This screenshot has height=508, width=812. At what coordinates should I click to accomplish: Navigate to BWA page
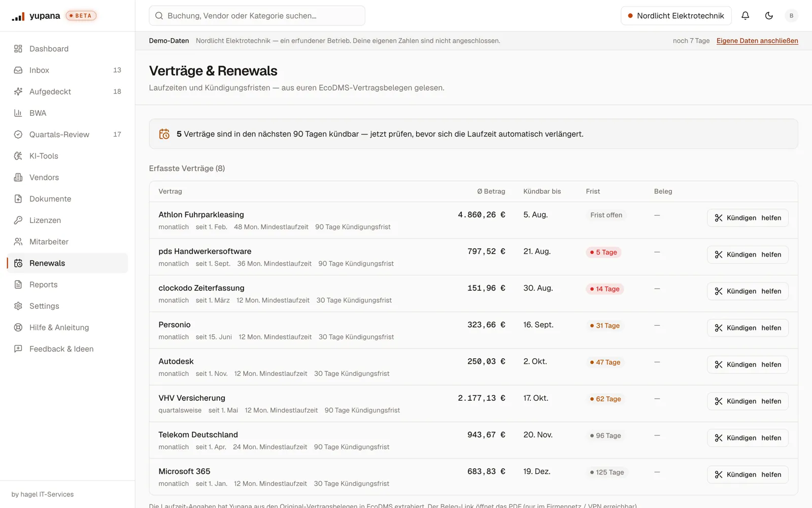tap(67, 113)
